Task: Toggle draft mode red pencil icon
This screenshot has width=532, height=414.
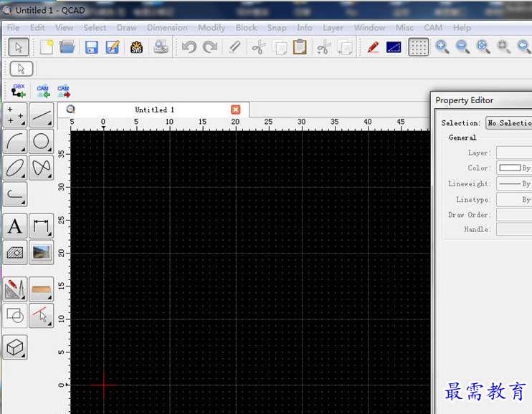Action: [374, 47]
